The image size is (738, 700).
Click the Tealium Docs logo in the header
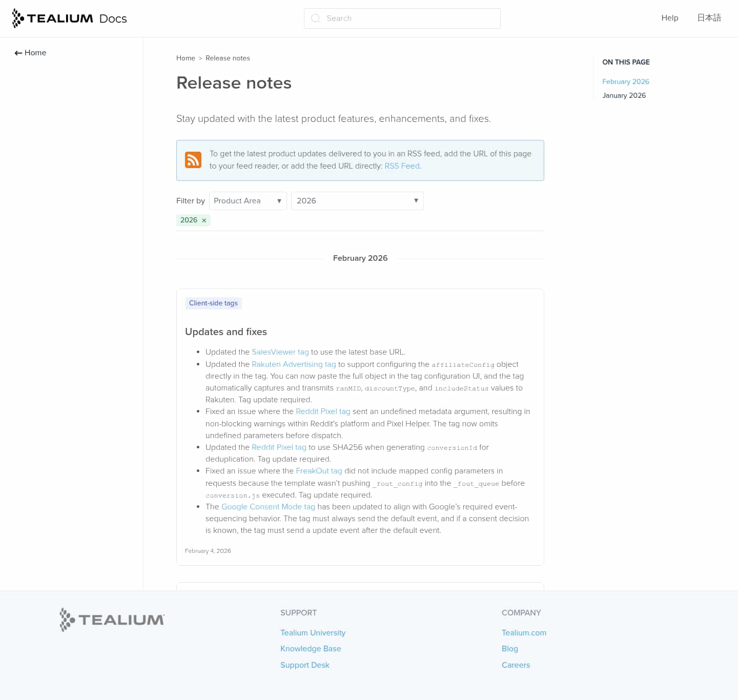click(70, 18)
